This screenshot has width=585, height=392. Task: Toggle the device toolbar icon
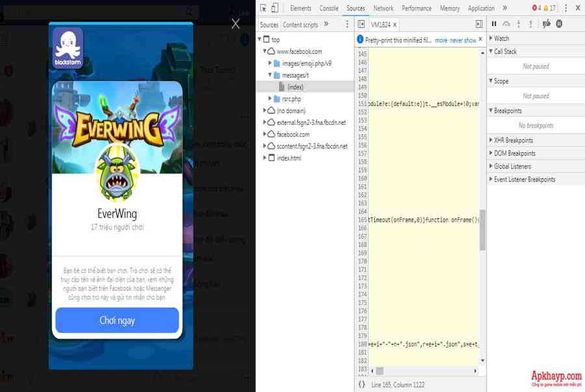click(x=274, y=8)
